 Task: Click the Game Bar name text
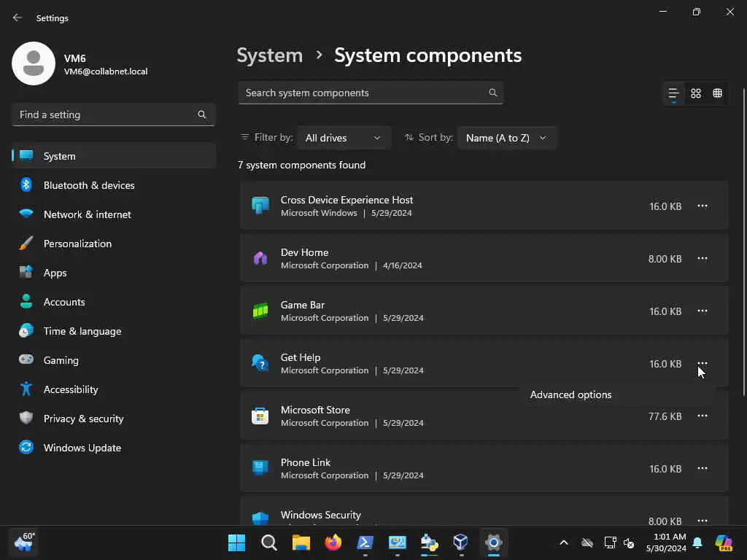pyautogui.click(x=303, y=305)
